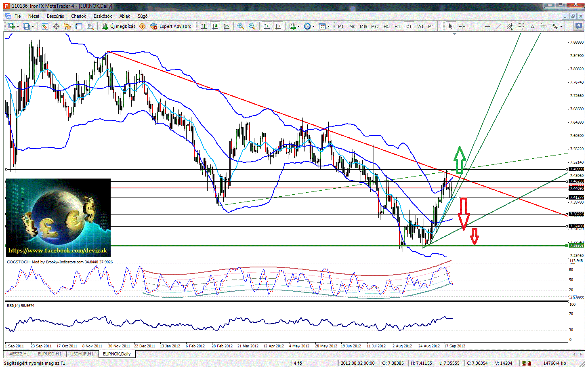
Task: Click the Expert Advisors button
Action: point(170,26)
